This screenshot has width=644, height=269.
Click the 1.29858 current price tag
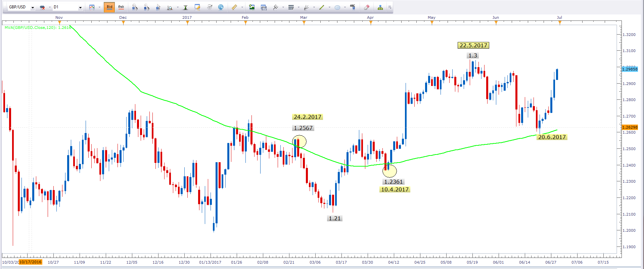pyautogui.click(x=630, y=69)
